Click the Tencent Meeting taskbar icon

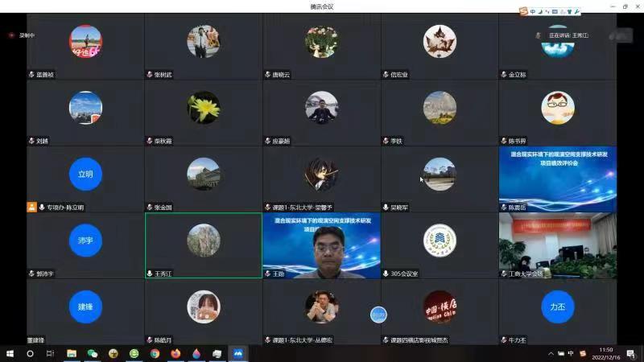point(238,353)
